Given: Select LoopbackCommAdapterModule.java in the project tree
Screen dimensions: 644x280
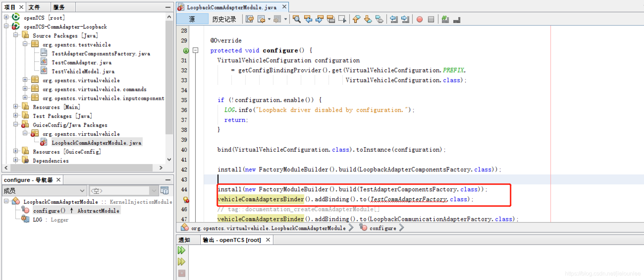Looking at the screenshot, I should (x=96, y=143).
